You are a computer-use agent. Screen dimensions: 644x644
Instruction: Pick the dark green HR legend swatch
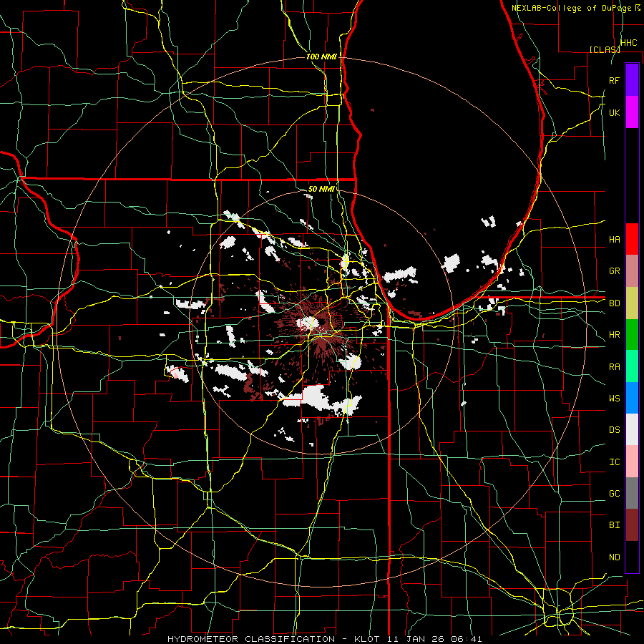tap(632, 334)
